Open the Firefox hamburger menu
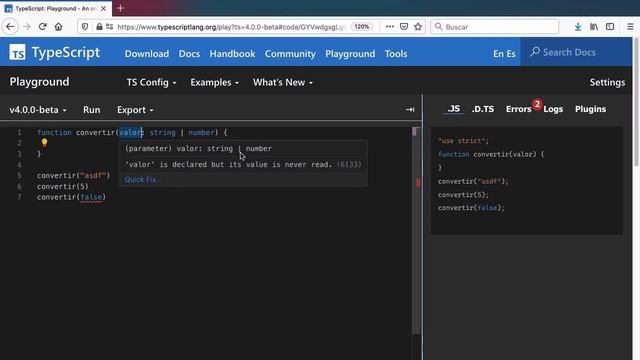The width and height of the screenshot is (640, 360). click(x=630, y=27)
